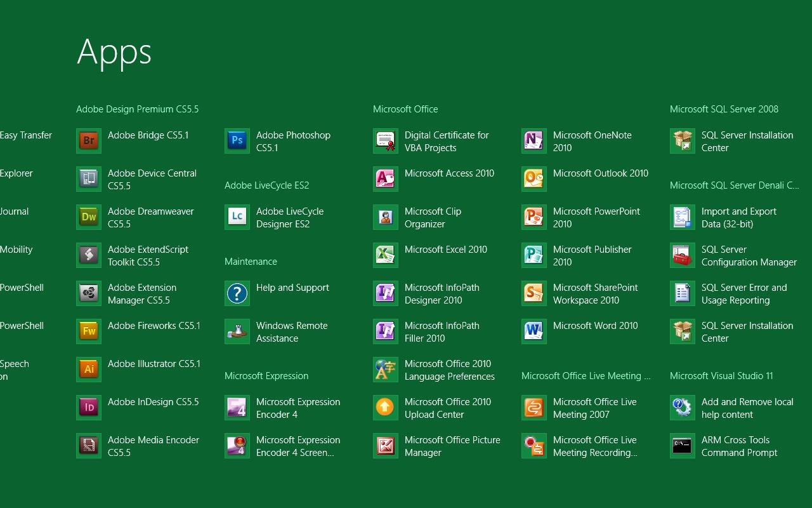Launch Adobe LiveCycle Designer ES2 icon
Image resolution: width=812 pixels, height=508 pixels.
[237, 217]
